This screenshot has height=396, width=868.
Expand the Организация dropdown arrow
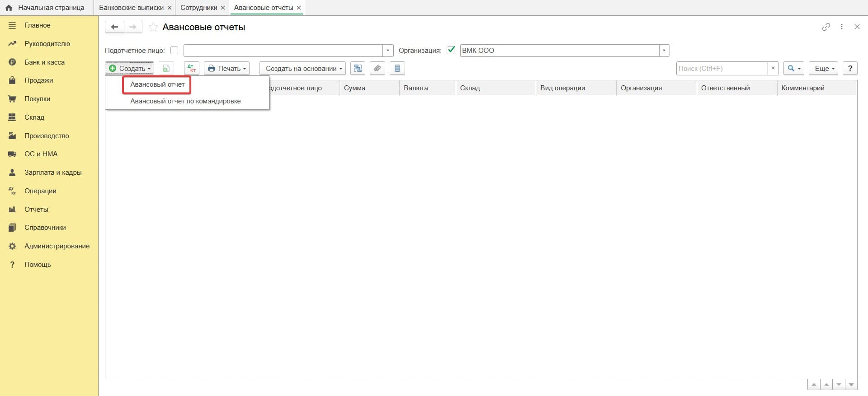(664, 51)
